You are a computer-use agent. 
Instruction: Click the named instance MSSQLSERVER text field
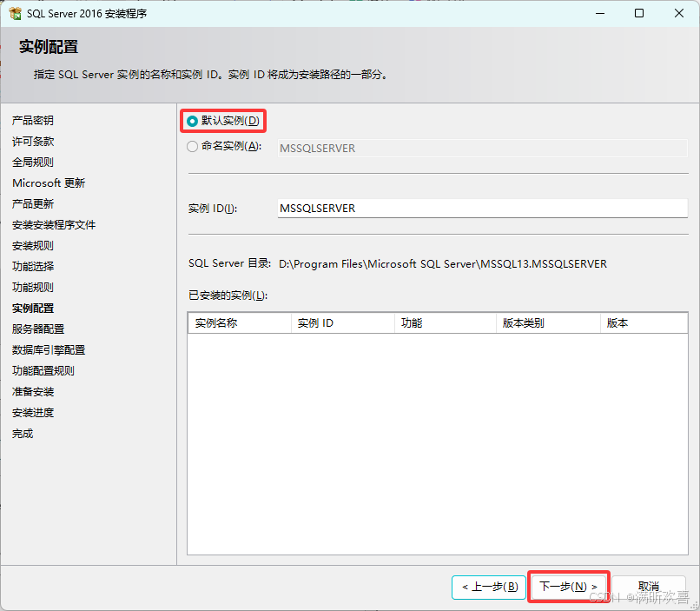(482, 148)
